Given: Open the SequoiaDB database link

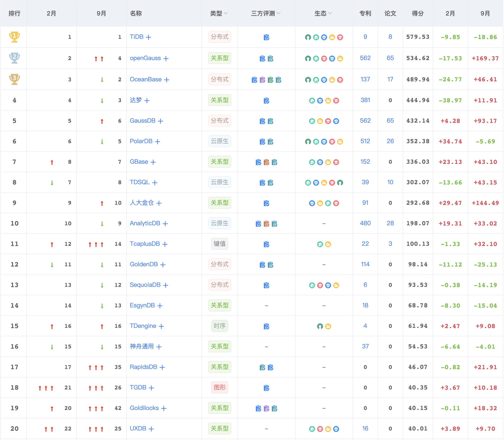Looking at the screenshot, I should pos(145,285).
